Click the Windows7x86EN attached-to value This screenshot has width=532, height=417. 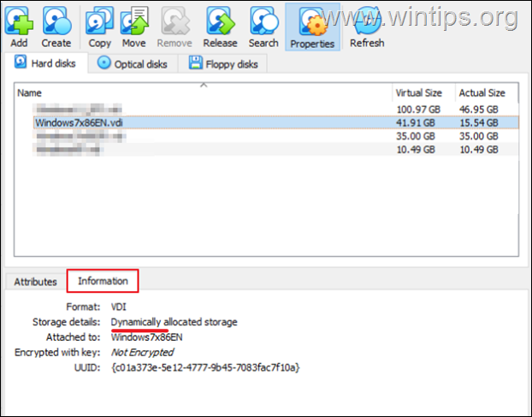(x=146, y=337)
